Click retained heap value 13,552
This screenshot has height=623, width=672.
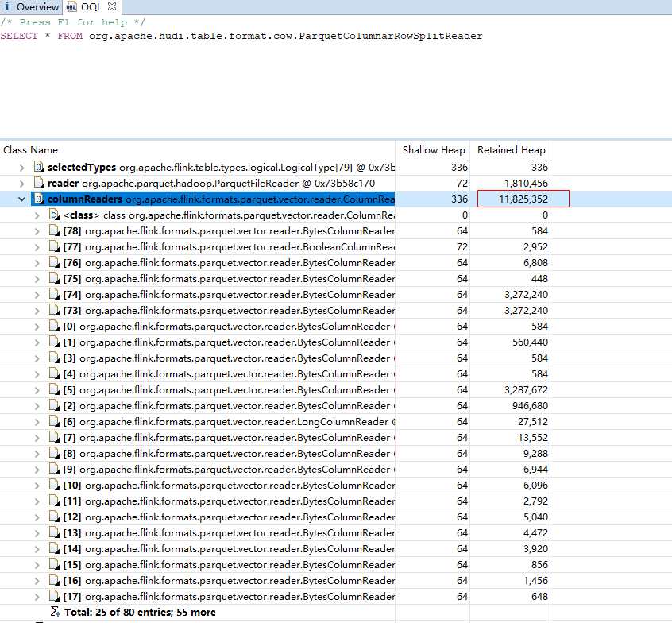(x=533, y=438)
